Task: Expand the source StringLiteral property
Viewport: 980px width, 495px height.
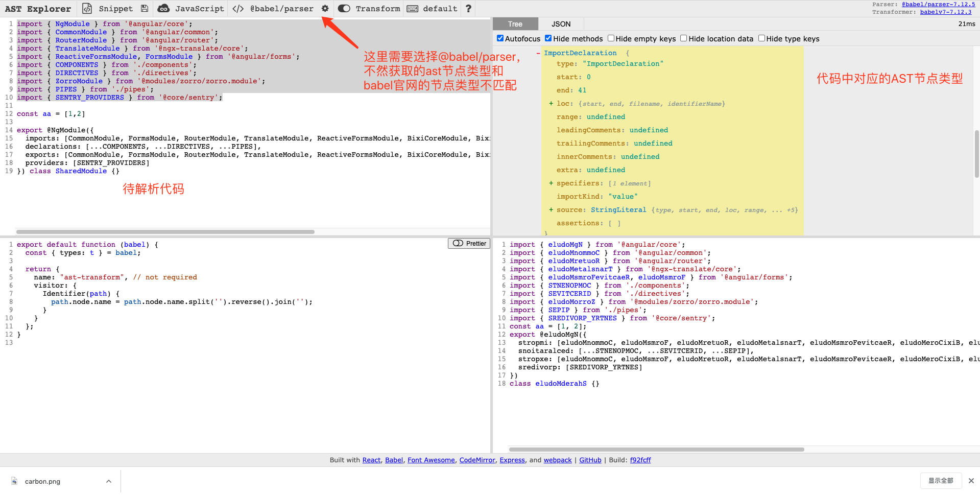Action: click(551, 210)
